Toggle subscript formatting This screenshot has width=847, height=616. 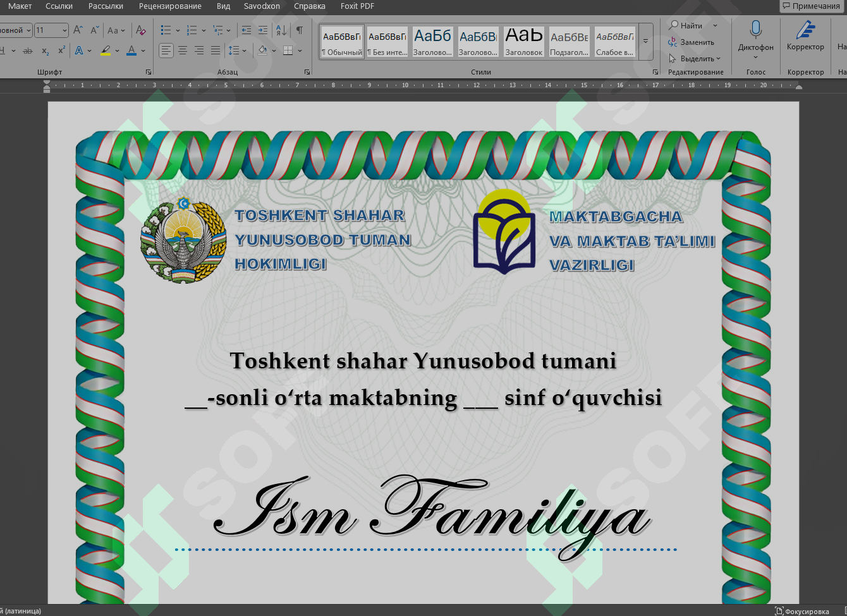pos(45,51)
